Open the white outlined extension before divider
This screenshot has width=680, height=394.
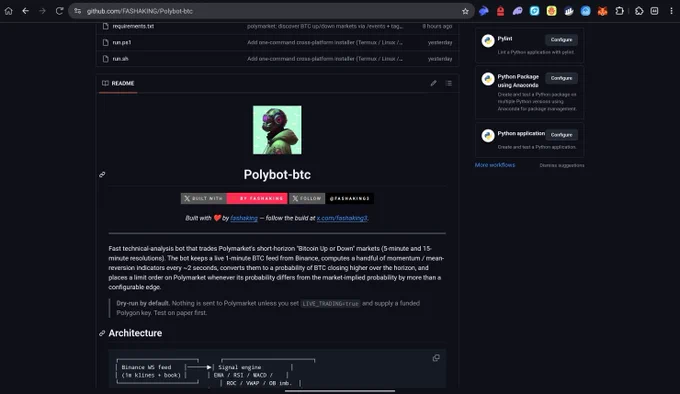pyautogui.click(x=619, y=11)
